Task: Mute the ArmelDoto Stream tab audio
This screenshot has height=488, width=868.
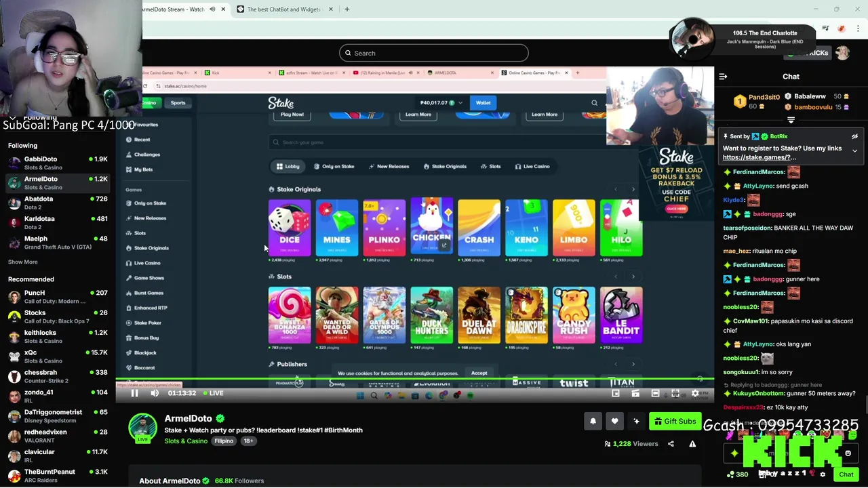Action: pos(212,9)
